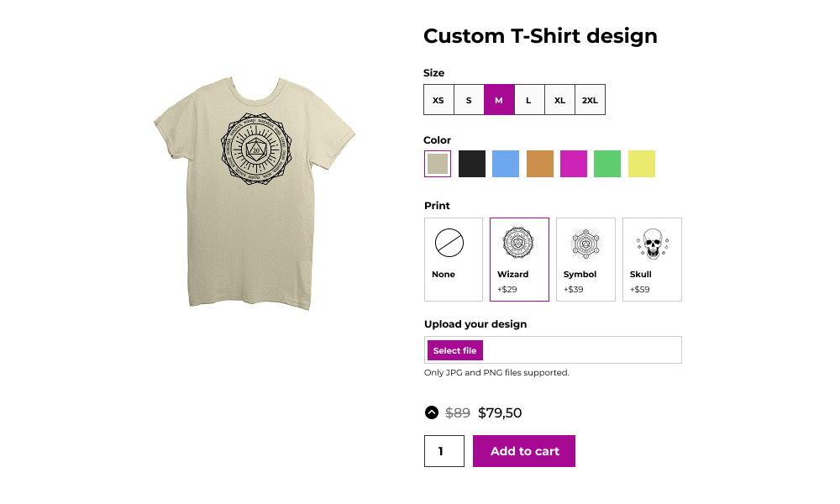The image size is (840, 504).
Task: Choose size XL
Action: [x=559, y=100]
